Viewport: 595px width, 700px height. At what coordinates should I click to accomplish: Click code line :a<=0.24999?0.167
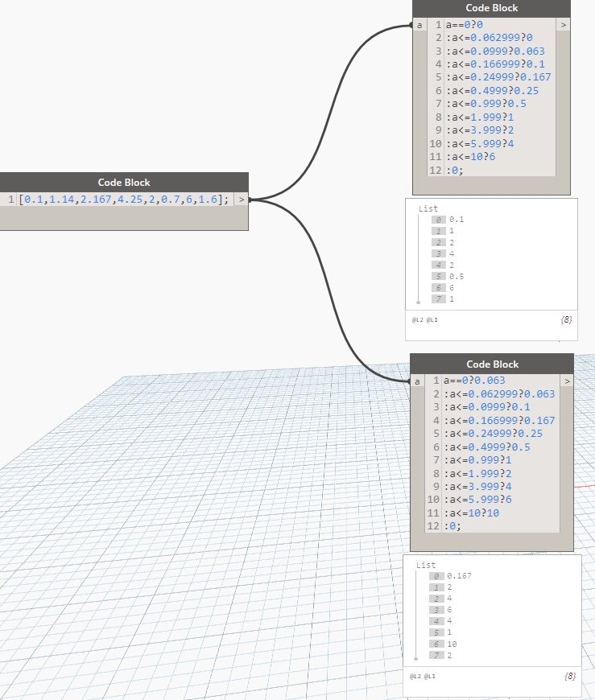tap(498, 77)
